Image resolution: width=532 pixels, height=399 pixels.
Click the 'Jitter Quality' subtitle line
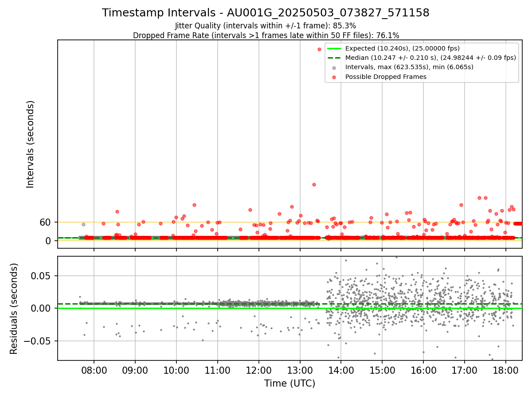266,26
